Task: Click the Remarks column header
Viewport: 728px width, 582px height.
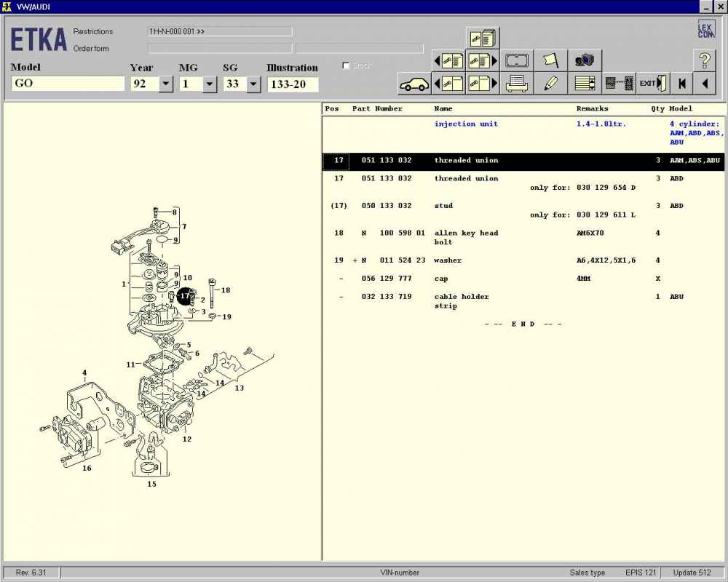Action: [x=592, y=108]
